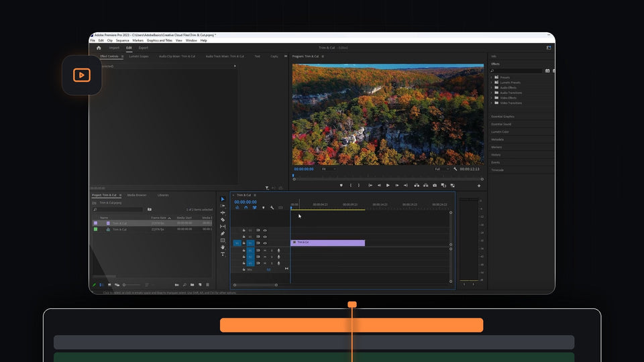Open the Lumetri Color panel
The height and width of the screenshot is (362, 644).
(500, 132)
